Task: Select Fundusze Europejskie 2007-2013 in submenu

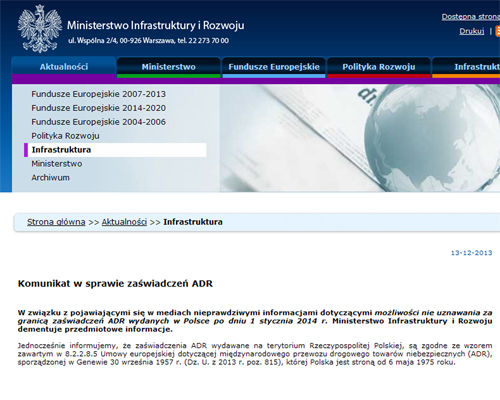Action: (x=98, y=94)
